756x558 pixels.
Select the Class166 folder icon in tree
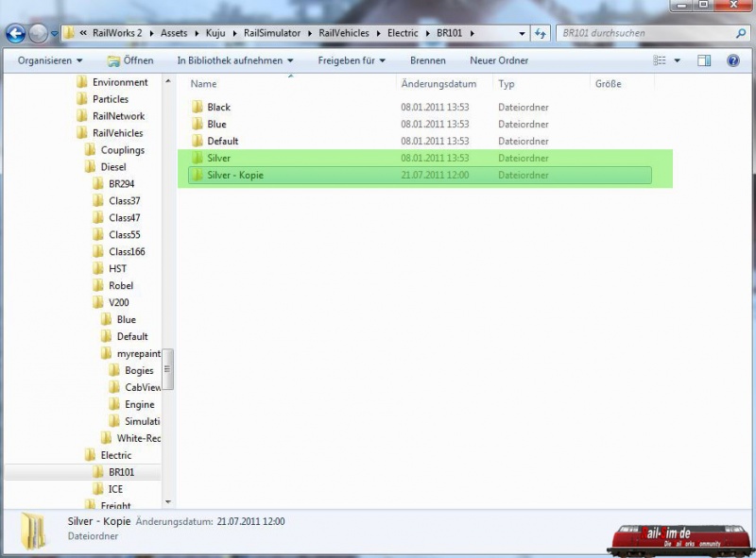coord(98,251)
